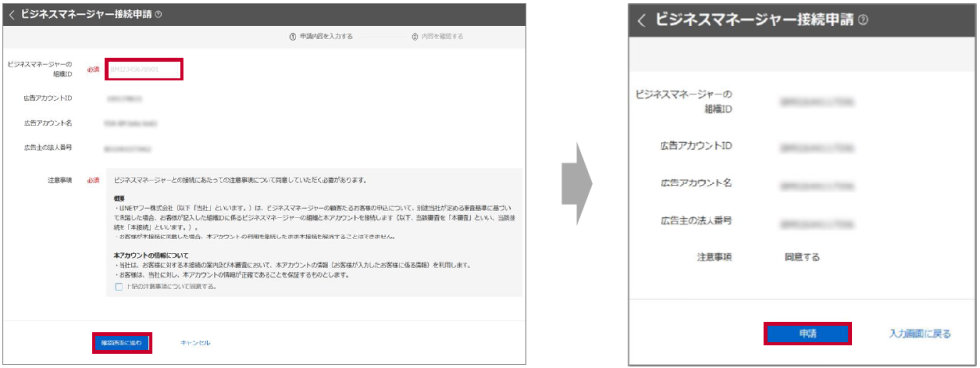
Task: Focus the ビジネスマネージャーの組織ID input field
Action: [144, 70]
